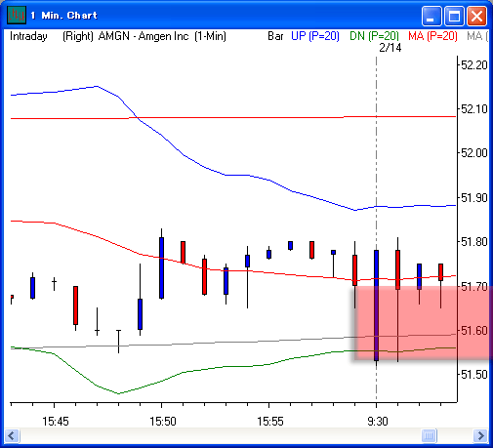Image resolution: width=493 pixels, height=448 pixels.
Task: Click the 2/14 date marker
Action: click(x=390, y=48)
